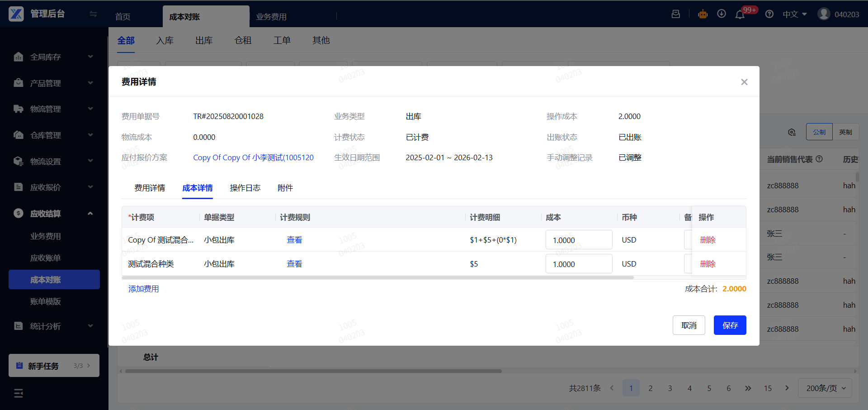Image resolution: width=868 pixels, height=410 pixels.
Task: Go to page 2 in pagination
Action: (x=651, y=388)
